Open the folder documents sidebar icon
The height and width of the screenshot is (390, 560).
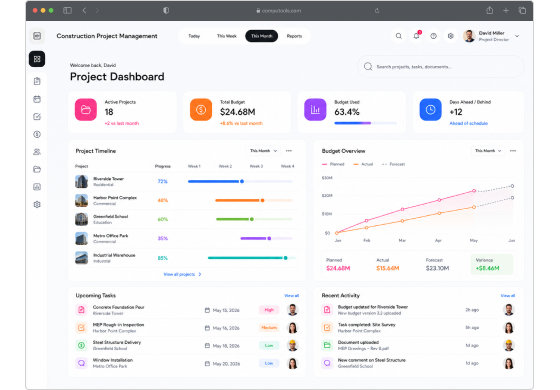tap(37, 169)
